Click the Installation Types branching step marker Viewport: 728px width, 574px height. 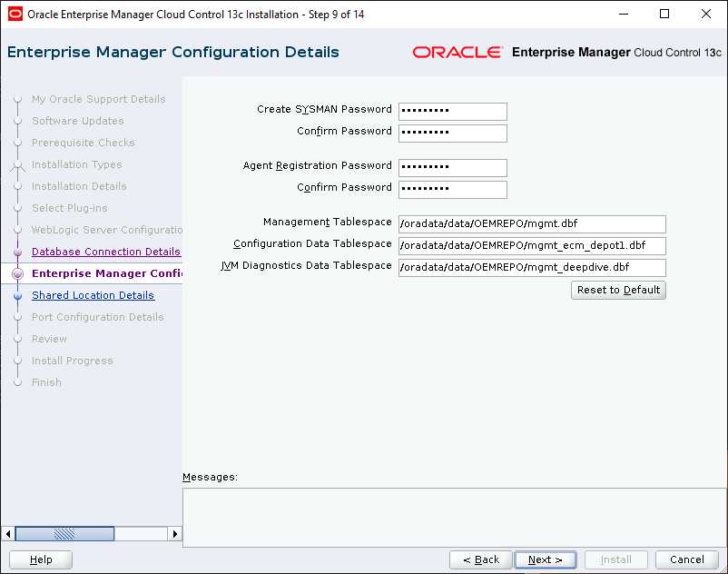17,165
